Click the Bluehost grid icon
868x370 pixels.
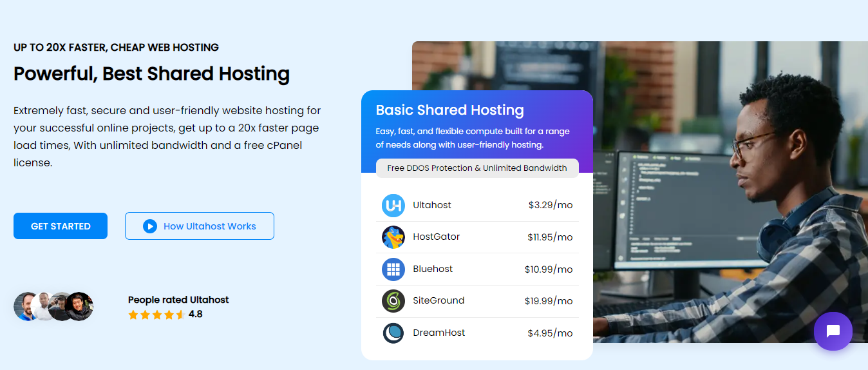click(393, 269)
